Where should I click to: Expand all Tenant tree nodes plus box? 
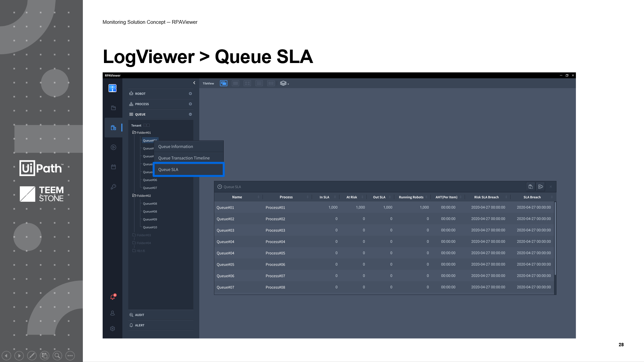point(145,125)
